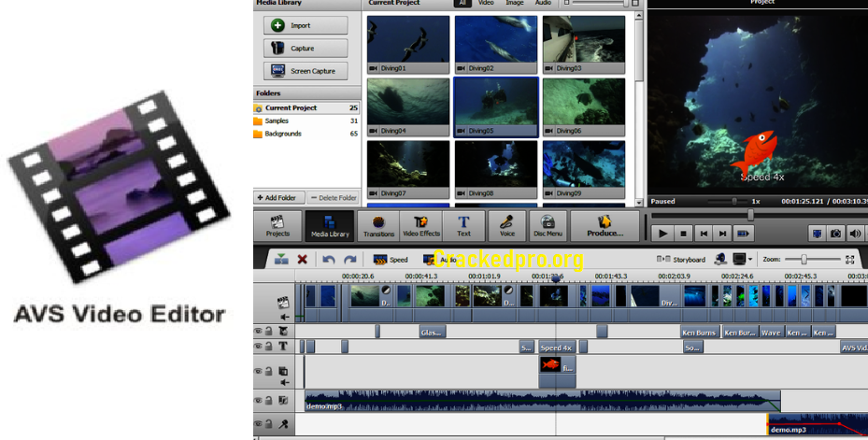
Task: Toggle visibility eye on the voice track
Action: 258,423
